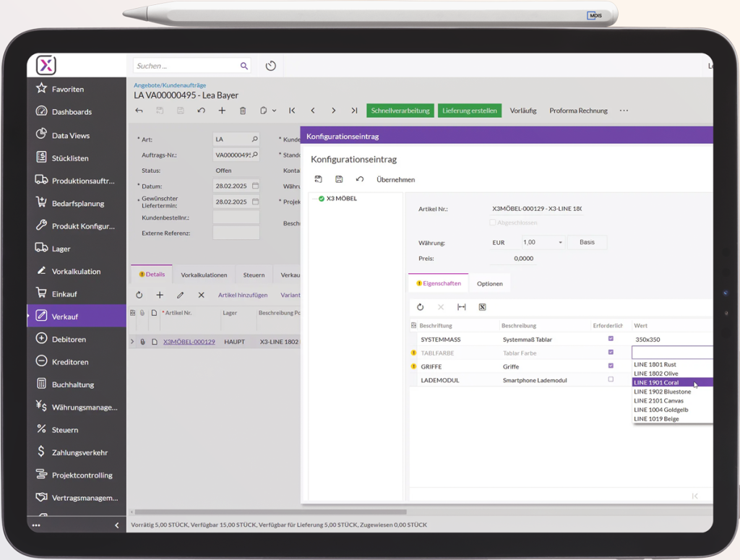The width and height of the screenshot is (740, 560).
Task: Click the Lieferung erstellen button
Action: [x=469, y=111]
